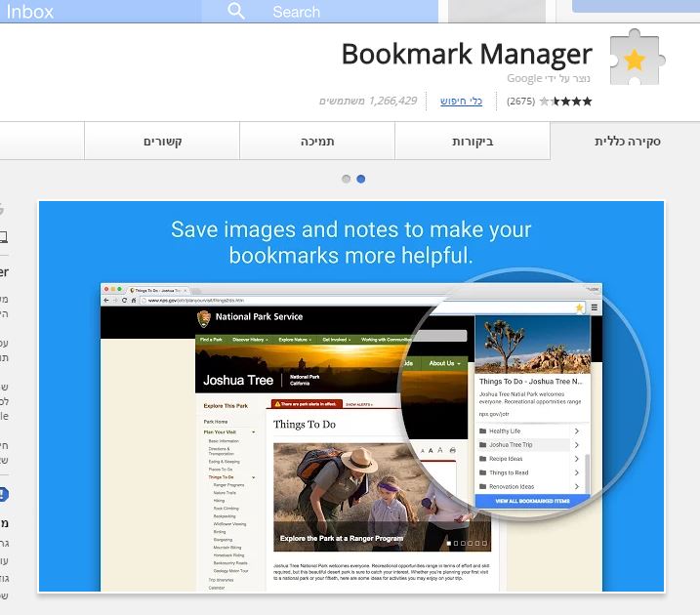
Task: Switch to the סקירה כללית tab
Action: click(627, 141)
